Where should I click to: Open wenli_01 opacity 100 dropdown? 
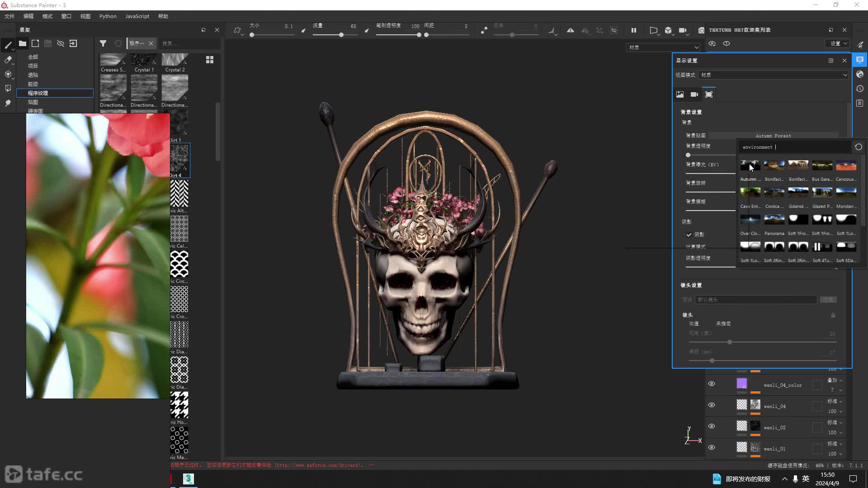click(835, 454)
